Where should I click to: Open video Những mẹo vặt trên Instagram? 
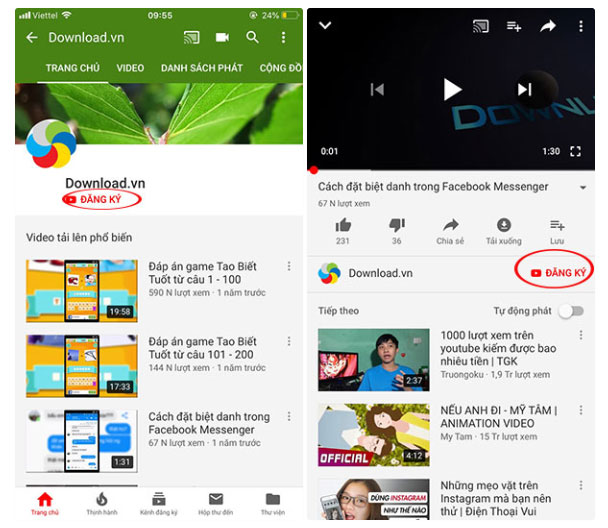pyautogui.click(x=496, y=499)
